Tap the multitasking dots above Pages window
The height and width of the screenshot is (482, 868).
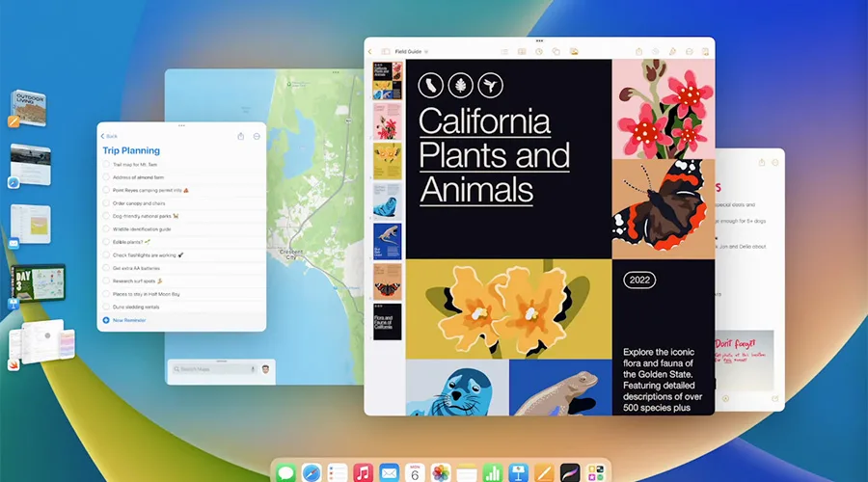click(x=540, y=41)
